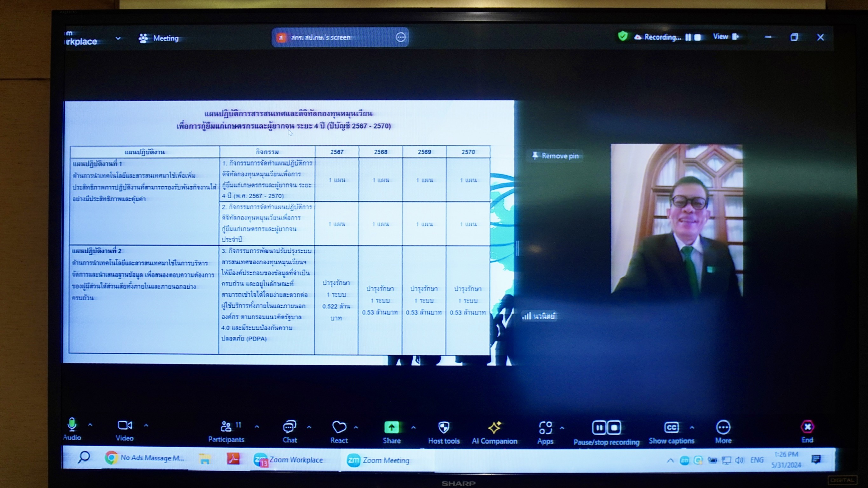Open React emoji menu
Viewport: 868px width, 488px height.
pos(339,432)
